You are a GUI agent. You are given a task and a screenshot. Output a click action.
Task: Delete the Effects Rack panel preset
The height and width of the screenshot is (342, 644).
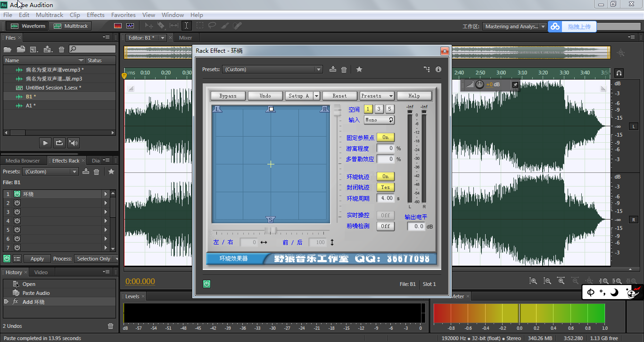click(x=97, y=171)
